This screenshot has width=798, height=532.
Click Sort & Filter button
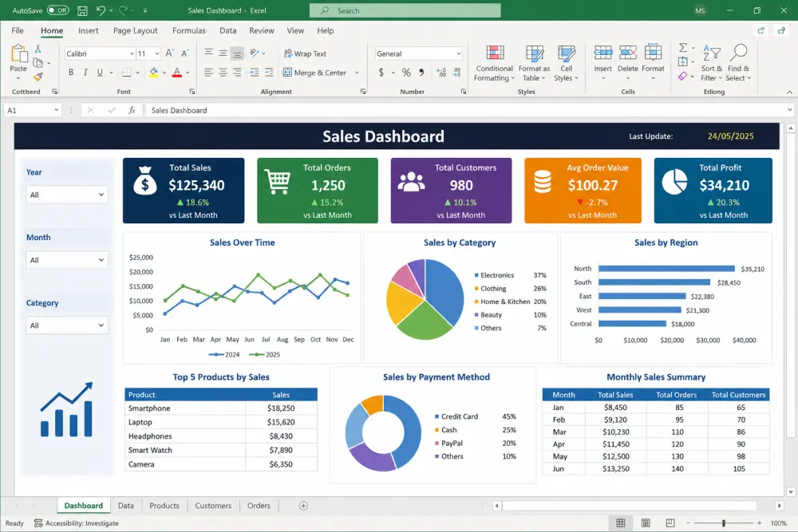coord(712,63)
